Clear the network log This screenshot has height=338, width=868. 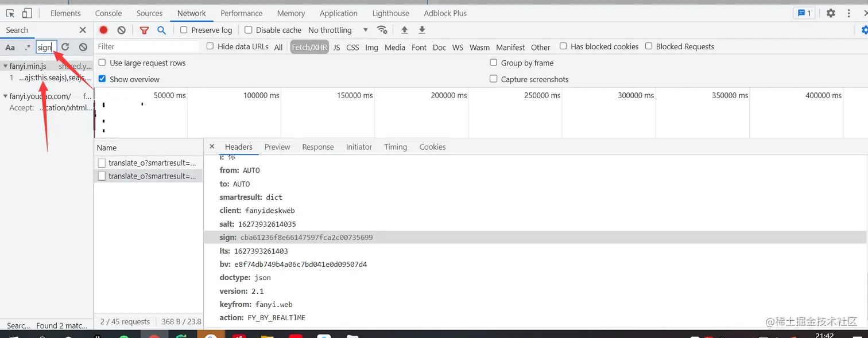pos(121,30)
